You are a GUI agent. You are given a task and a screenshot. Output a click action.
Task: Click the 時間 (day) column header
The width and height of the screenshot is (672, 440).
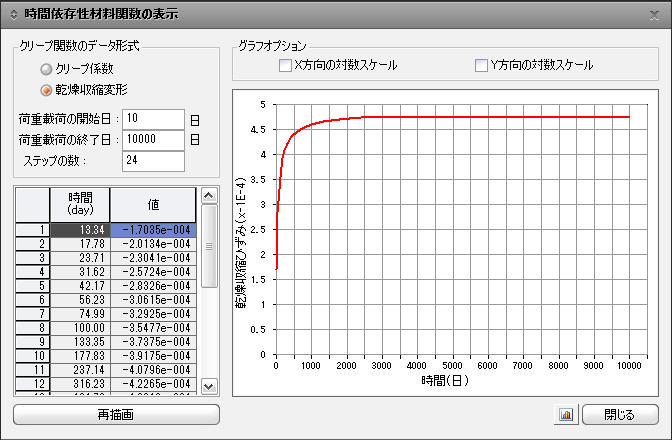pos(80,203)
